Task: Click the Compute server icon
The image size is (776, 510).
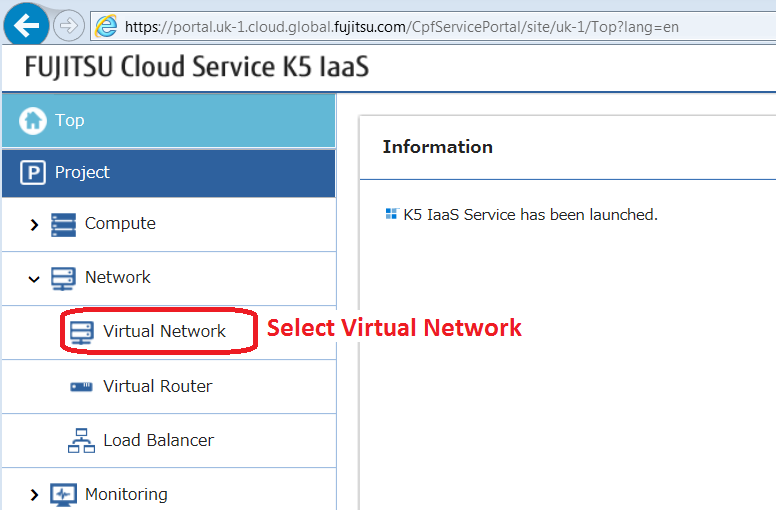Action: 63,225
